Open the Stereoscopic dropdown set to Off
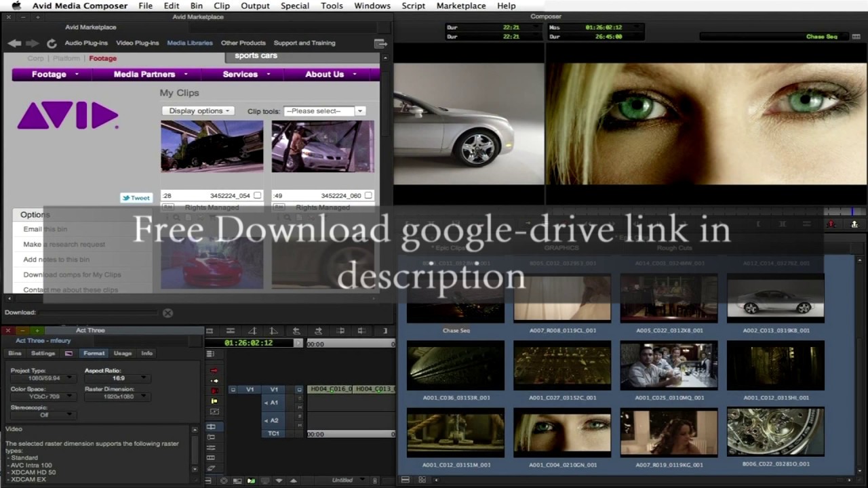 pos(42,415)
